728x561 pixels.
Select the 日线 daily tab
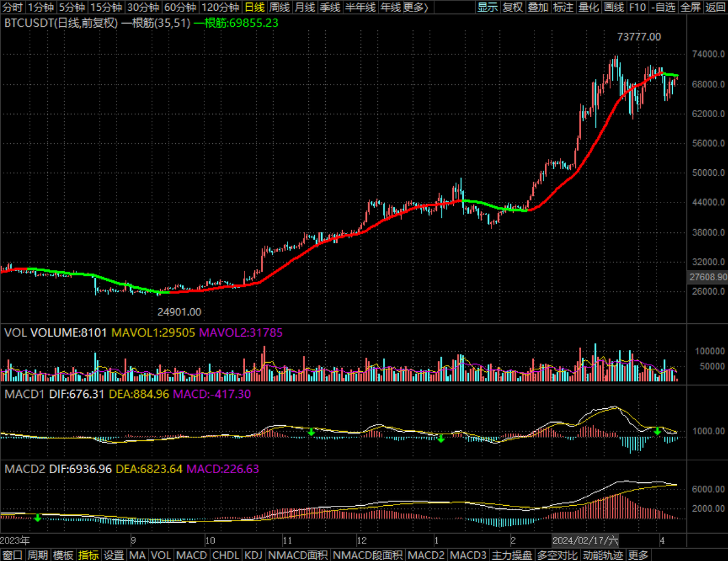click(x=255, y=7)
